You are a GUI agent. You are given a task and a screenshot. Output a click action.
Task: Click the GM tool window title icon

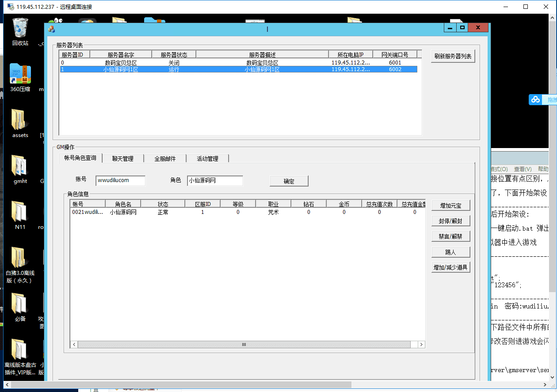[52, 29]
